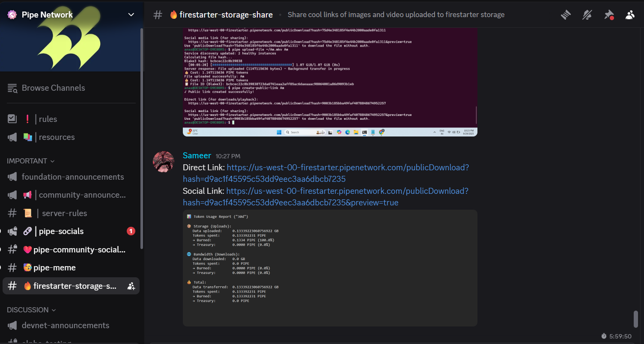This screenshot has height=344, width=644.
Task: Click the pipe-socials unread badge
Action: tap(131, 231)
